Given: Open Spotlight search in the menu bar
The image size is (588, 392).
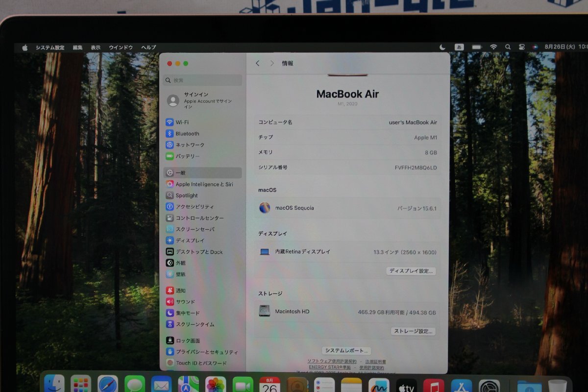Looking at the screenshot, I should click(x=508, y=47).
